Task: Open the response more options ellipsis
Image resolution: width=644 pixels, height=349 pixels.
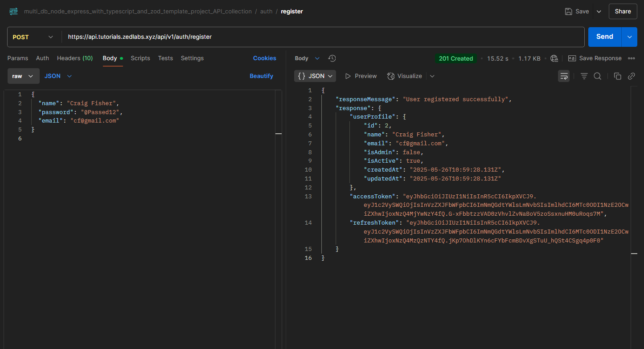Action: click(631, 58)
